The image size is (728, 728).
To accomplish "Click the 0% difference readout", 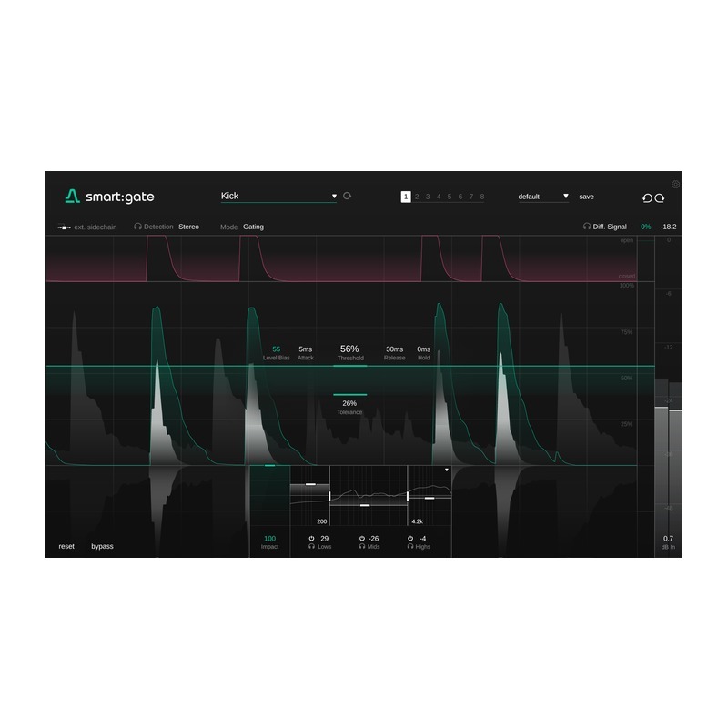I will pos(646,227).
